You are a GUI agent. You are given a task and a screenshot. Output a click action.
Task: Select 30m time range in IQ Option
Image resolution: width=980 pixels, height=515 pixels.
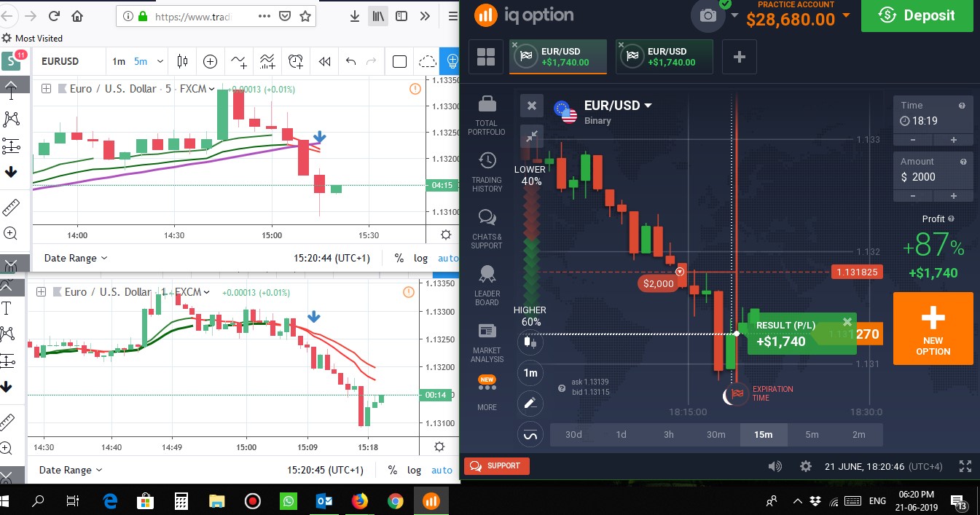[716, 435]
